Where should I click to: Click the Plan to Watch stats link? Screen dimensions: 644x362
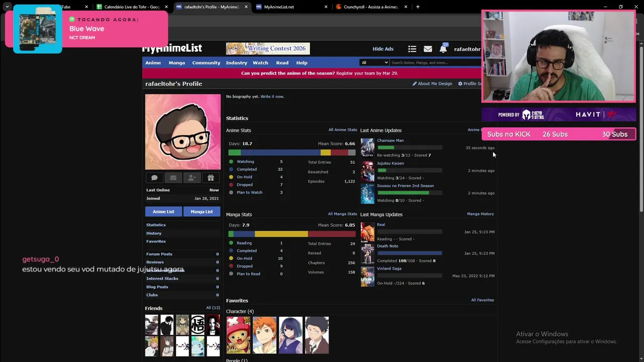click(x=250, y=193)
